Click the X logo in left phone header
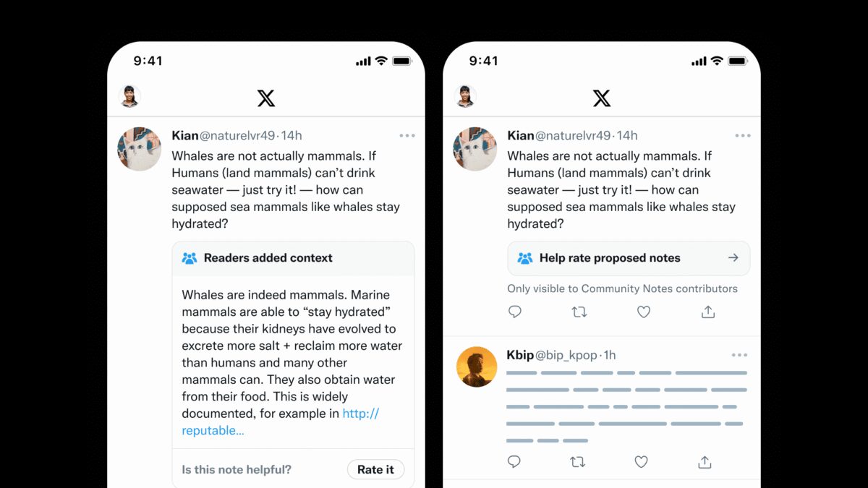This screenshot has height=488, width=868. point(266,98)
